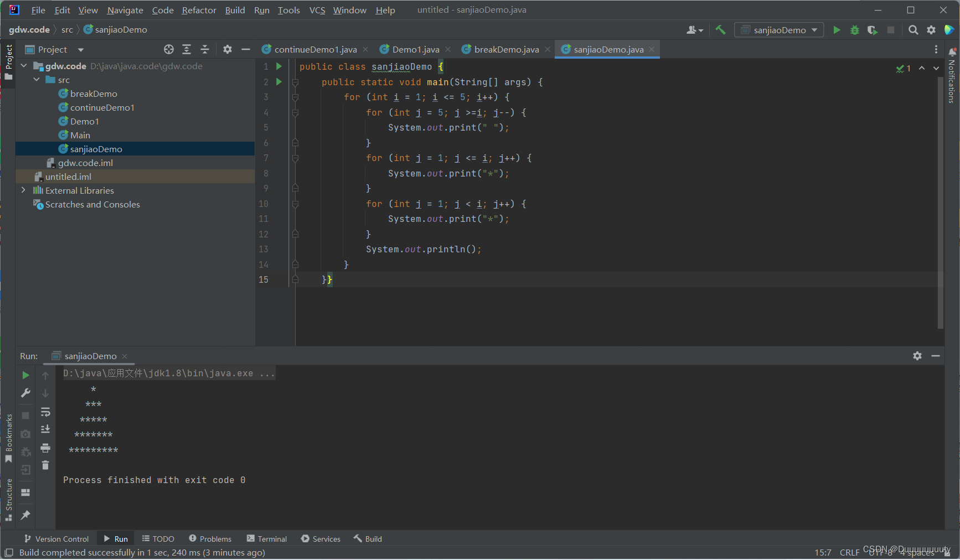Open Structure side tool window
The image size is (960, 560).
pos(8,500)
